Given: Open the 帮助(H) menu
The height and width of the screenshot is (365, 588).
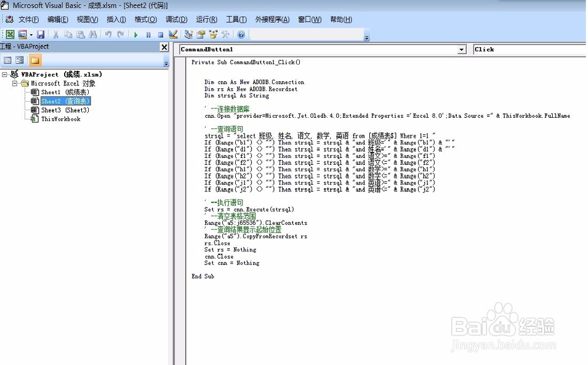Looking at the screenshot, I should tap(341, 19).
